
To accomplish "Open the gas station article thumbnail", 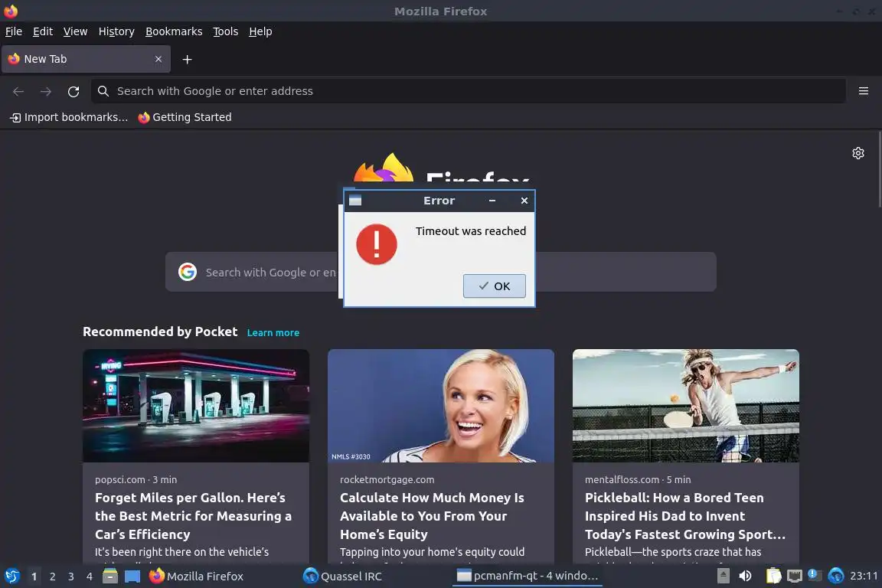I will pos(196,406).
